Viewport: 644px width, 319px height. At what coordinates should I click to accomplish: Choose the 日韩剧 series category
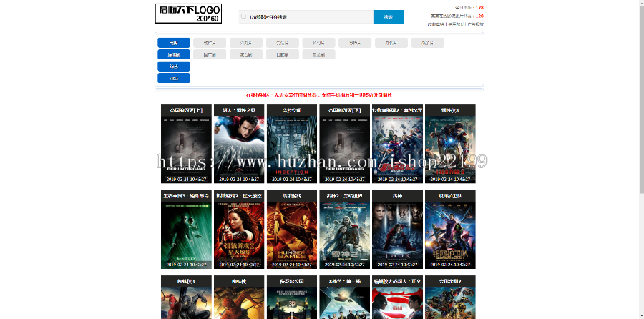[282, 54]
